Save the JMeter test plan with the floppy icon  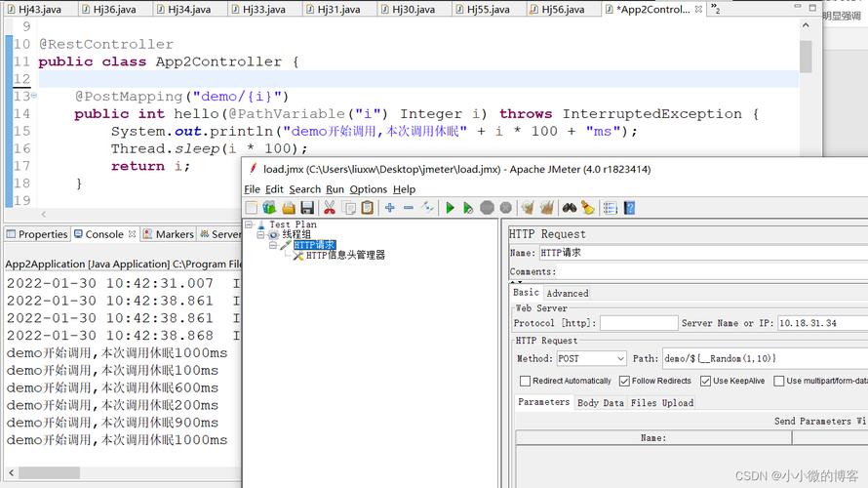(307, 208)
